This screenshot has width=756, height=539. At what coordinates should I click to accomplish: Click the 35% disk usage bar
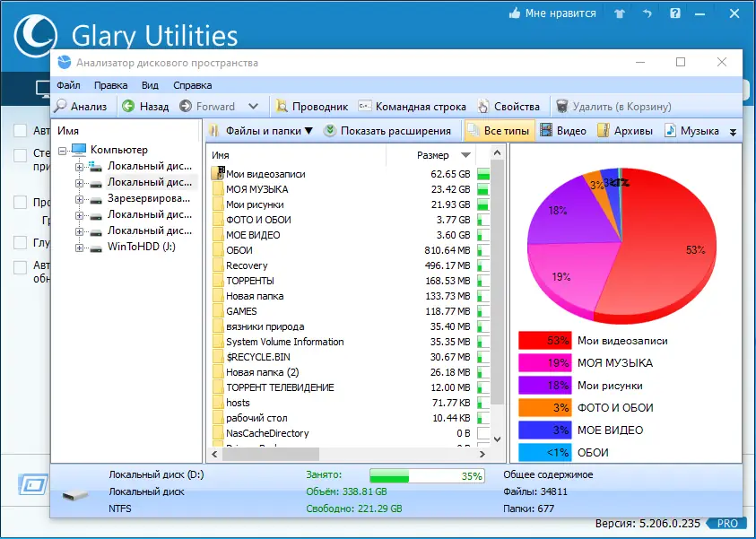[427, 476]
